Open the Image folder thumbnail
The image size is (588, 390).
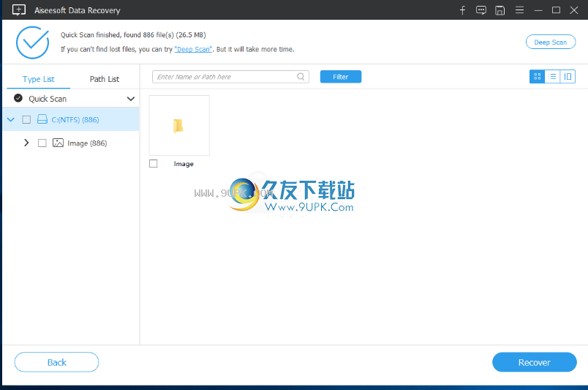(x=179, y=125)
